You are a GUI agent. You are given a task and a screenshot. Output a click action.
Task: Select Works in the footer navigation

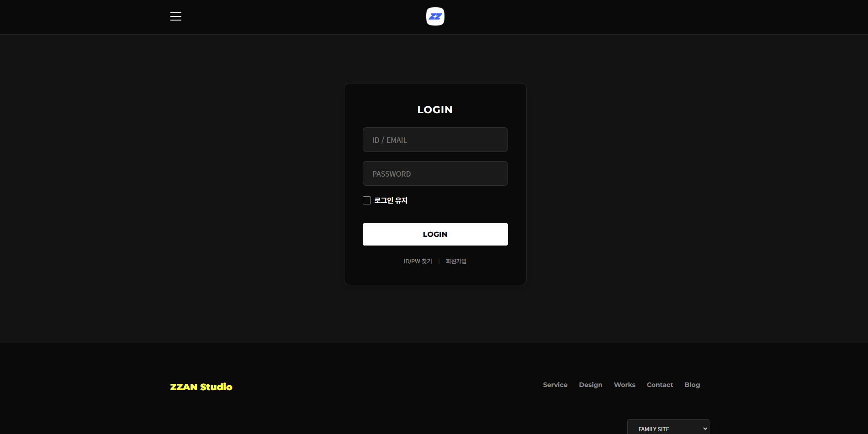coord(625,385)
